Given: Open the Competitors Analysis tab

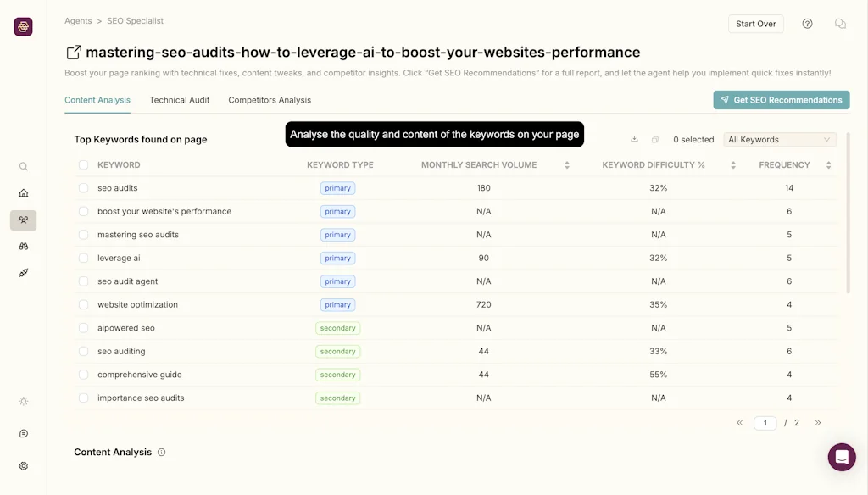Looking at the screenshot, I should point(270,100).
